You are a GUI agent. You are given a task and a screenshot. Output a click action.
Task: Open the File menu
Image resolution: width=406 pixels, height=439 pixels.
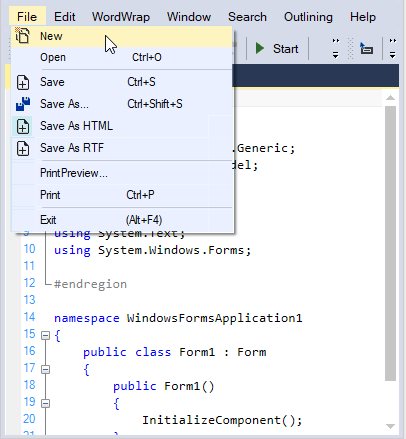pyautogui.click(x=27, y=17)
